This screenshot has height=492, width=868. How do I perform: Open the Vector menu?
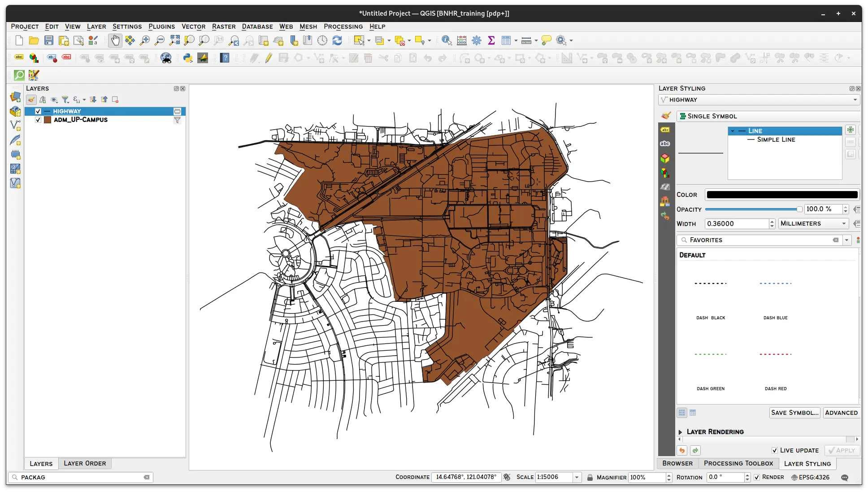(x=193, y=26)
